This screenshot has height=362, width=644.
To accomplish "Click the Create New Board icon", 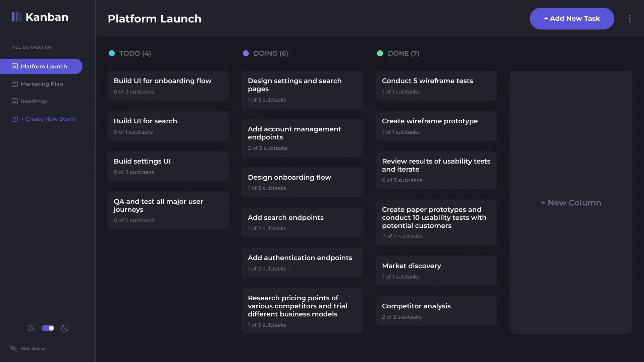I will [15, 119].
